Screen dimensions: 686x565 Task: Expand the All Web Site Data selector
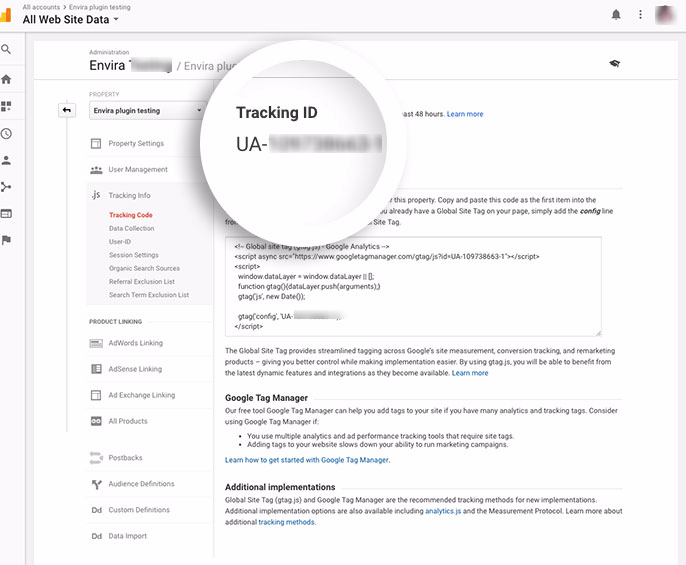tap(70, 19)
